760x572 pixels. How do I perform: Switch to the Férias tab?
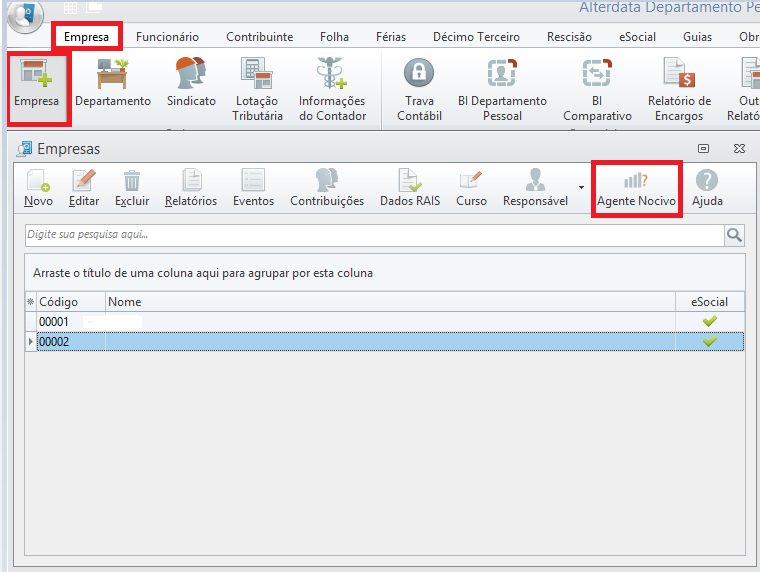[x=391, y=36]
